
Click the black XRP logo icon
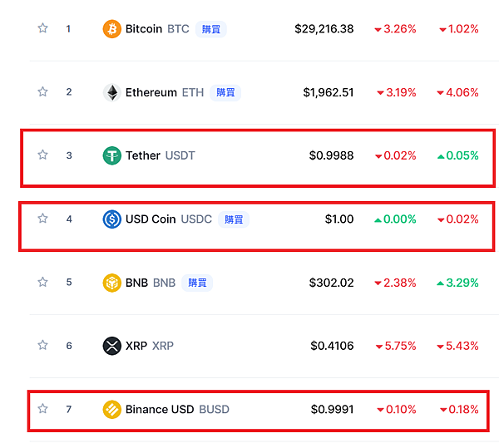111,346
